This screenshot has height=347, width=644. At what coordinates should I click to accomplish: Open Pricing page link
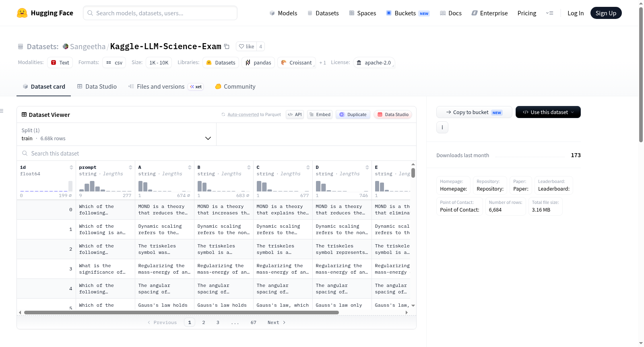coord(527,13)
